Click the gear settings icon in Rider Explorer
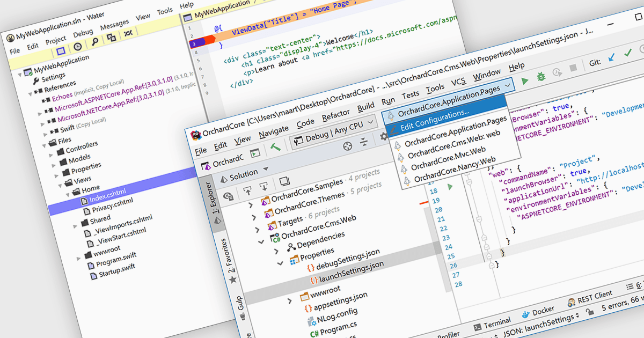Screen dimensions: 644x338 tap(383, 137)
